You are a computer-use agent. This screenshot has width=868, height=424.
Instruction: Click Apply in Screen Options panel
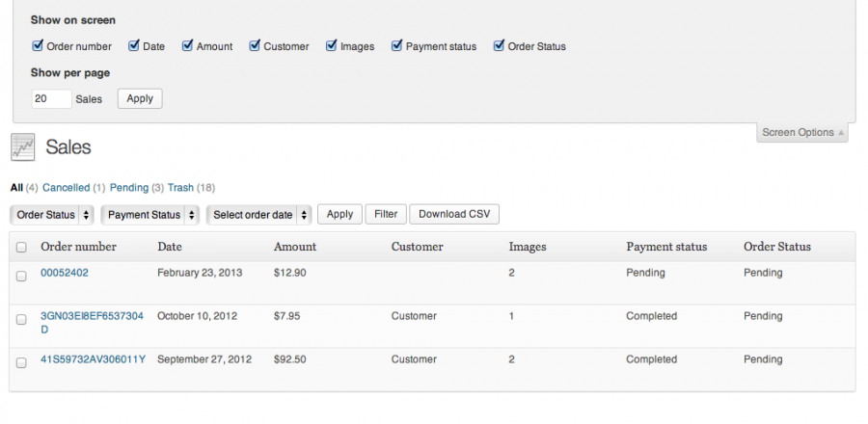[140, 98]
